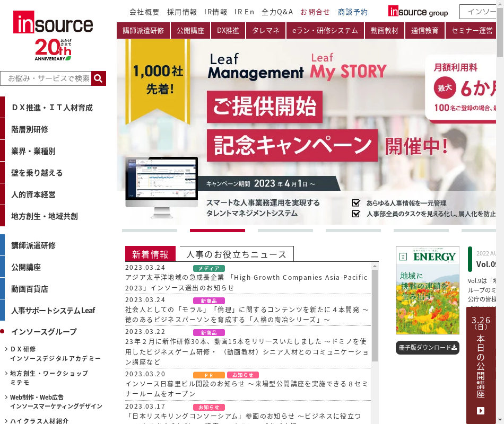The height and width of the screenshot is (424, 504).
Task: Open 公開講座 in left sidebar
Action: (x=53, y=267)
